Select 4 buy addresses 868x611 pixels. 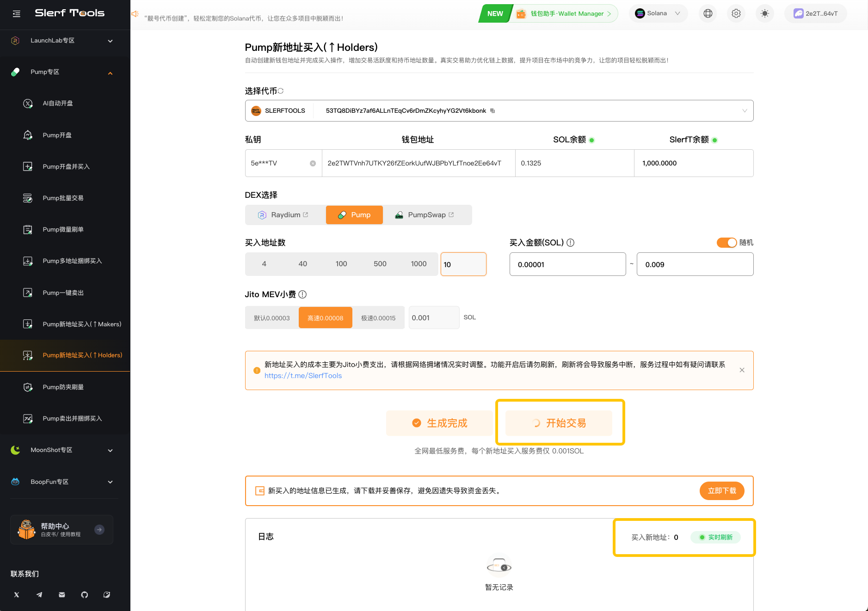[x=264, y=264]
